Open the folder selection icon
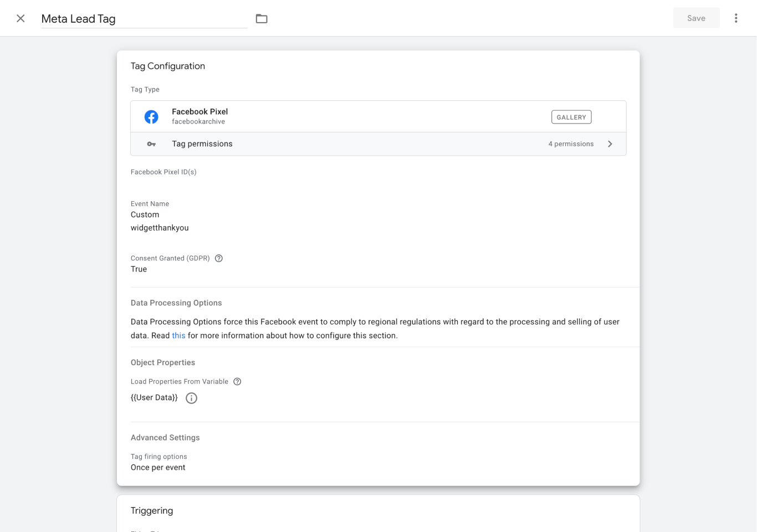Viewport: 757px width, 532px height. tap(262, 19)
